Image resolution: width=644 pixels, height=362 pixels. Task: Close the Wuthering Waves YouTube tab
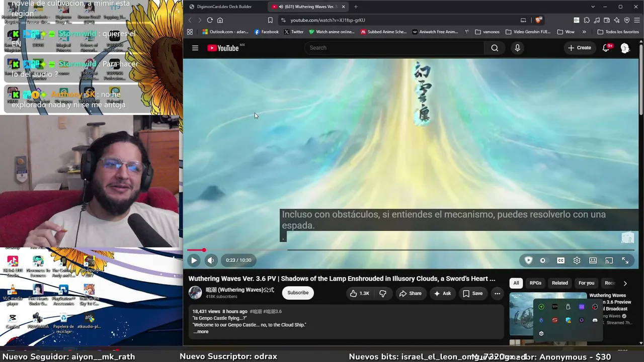coord(343,7)
